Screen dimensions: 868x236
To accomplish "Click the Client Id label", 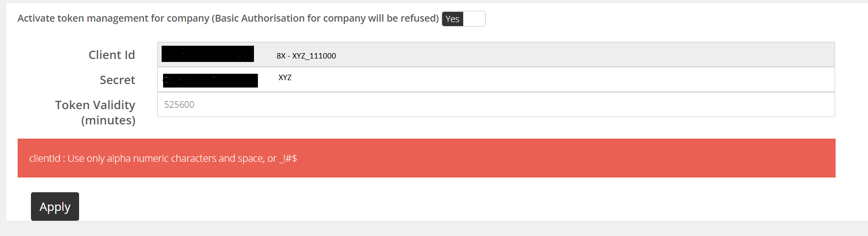I will (112, 55).
